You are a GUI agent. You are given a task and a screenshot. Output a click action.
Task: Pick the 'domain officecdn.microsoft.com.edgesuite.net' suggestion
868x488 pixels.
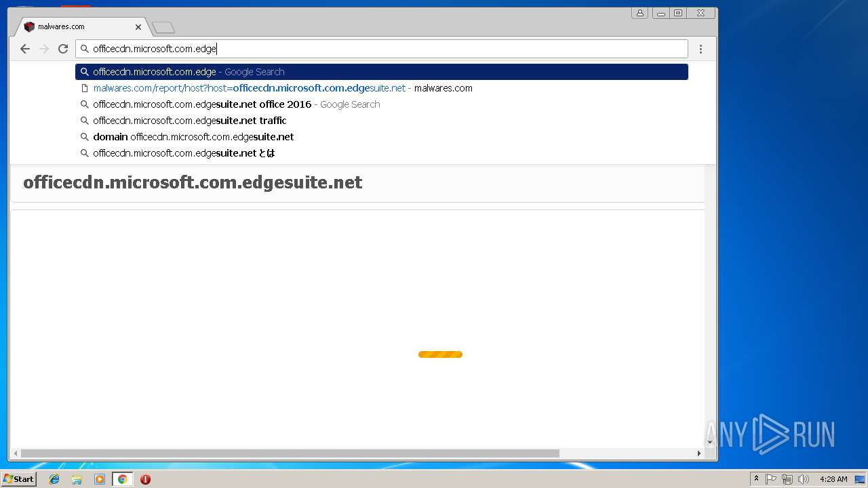point(382,137)
